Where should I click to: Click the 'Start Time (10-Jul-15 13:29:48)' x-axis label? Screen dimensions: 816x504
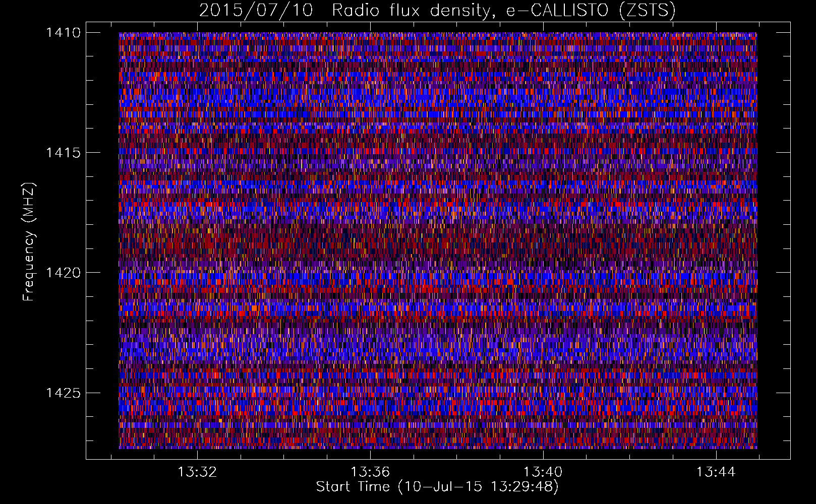437,487
